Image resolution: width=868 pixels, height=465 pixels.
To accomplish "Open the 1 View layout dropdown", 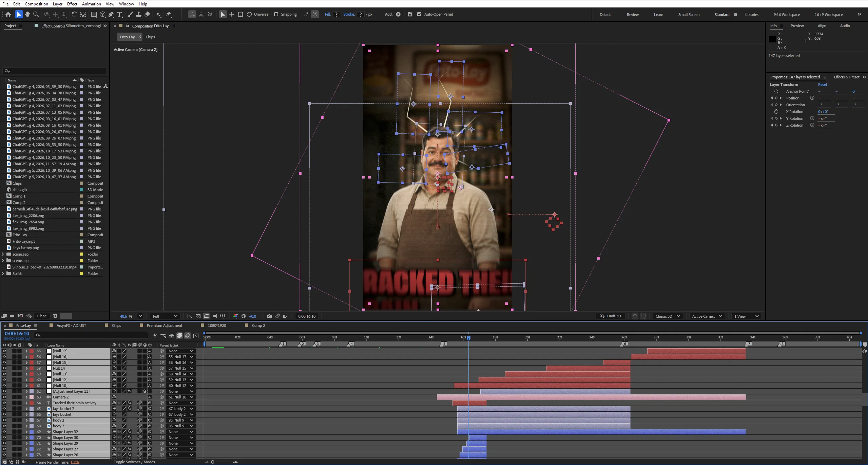I will coord(746,316).
